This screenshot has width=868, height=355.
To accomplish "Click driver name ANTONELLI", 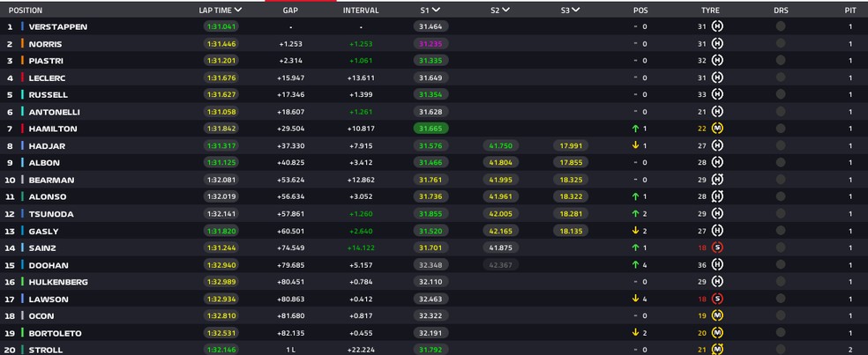I will point(54,112).
